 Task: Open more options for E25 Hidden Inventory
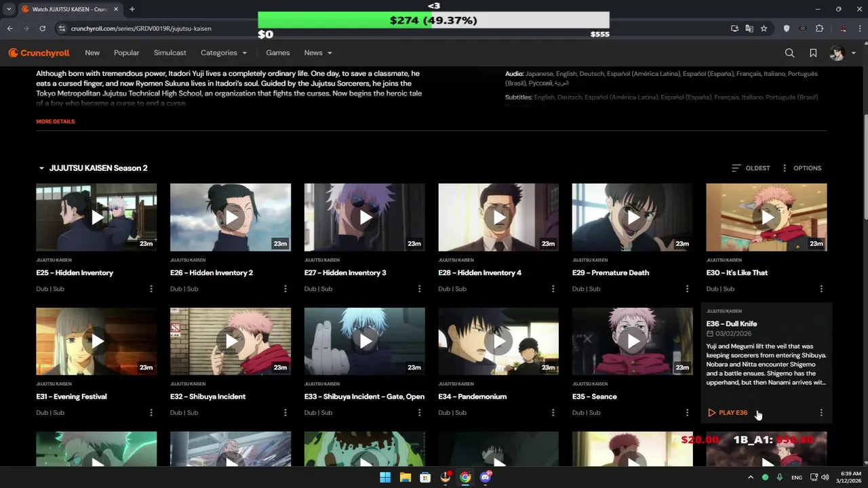(151, 289)
